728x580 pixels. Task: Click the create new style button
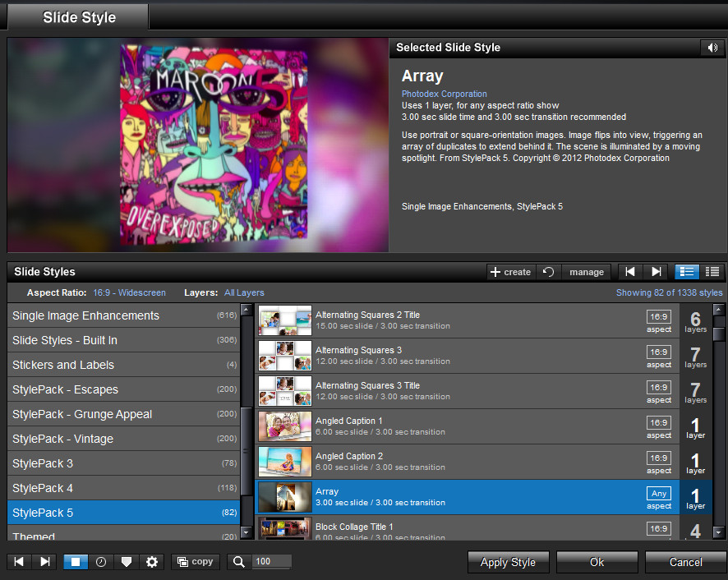pos(511,272)
